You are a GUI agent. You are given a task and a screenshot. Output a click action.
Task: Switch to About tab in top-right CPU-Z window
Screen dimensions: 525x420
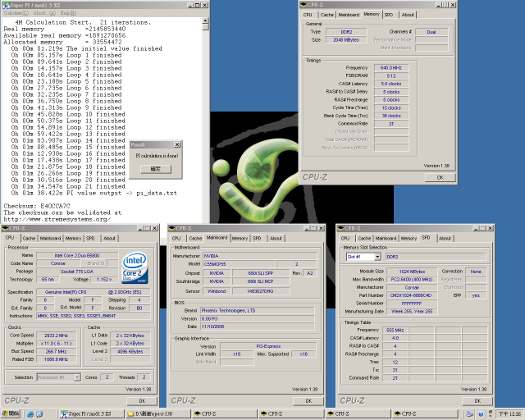click(408, 15)
